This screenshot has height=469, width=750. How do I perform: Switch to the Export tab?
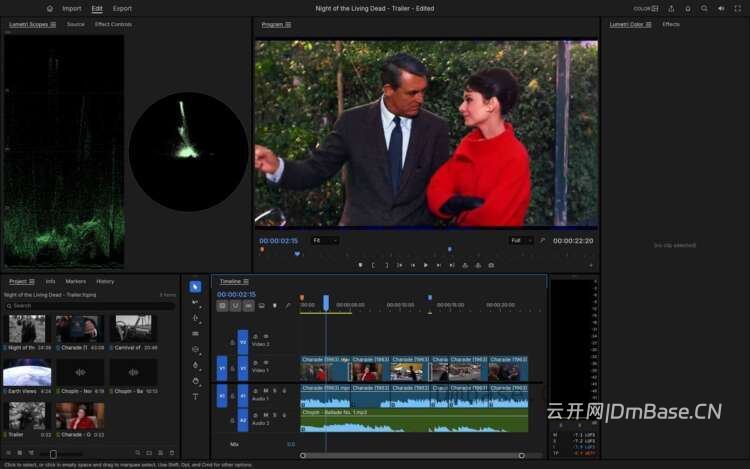[122, 9]
